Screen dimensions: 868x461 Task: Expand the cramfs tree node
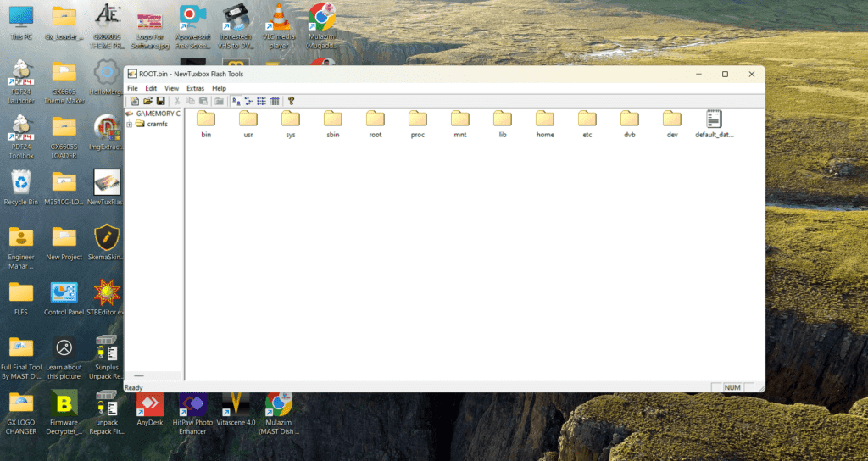click(x=130, y=124)
